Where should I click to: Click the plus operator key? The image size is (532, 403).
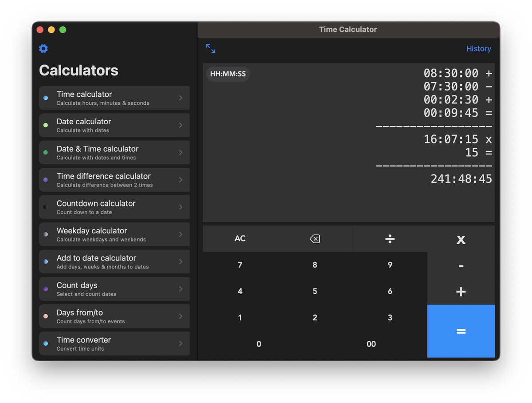pos(461,292)
